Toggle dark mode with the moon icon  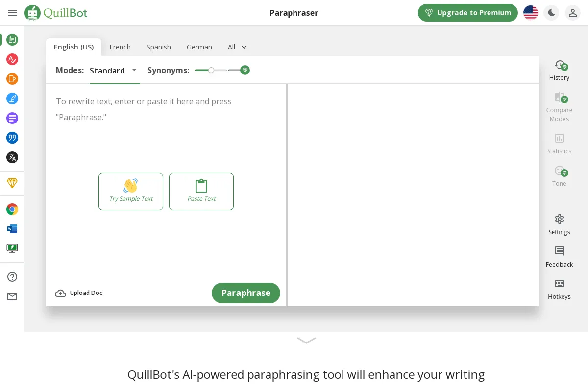click(x=551, y=13)
